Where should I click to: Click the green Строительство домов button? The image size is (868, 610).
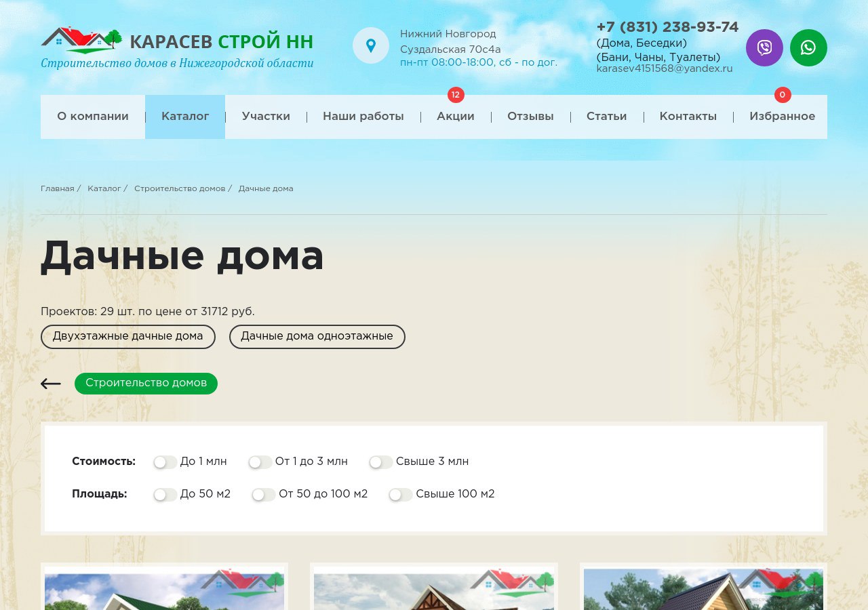coord(146,384)
